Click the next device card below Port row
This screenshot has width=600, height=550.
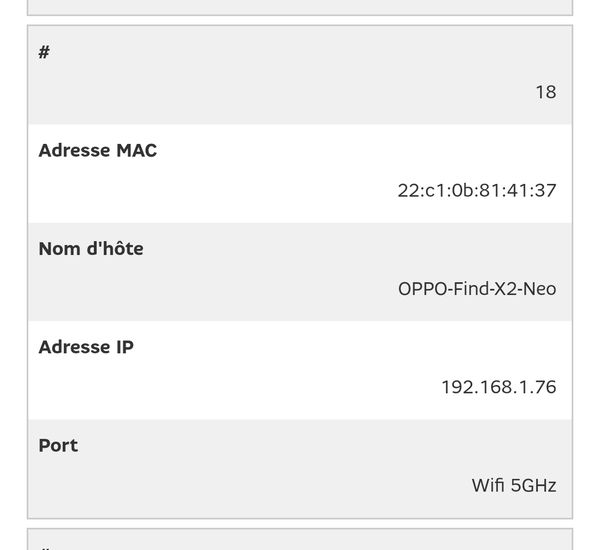coord(300,539)
